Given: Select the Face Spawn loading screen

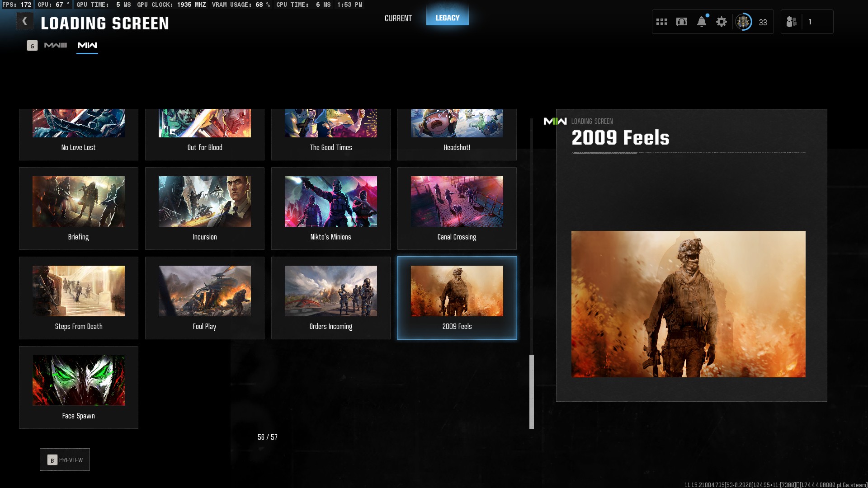Looking at the screenshot, I should click(79, 387).
